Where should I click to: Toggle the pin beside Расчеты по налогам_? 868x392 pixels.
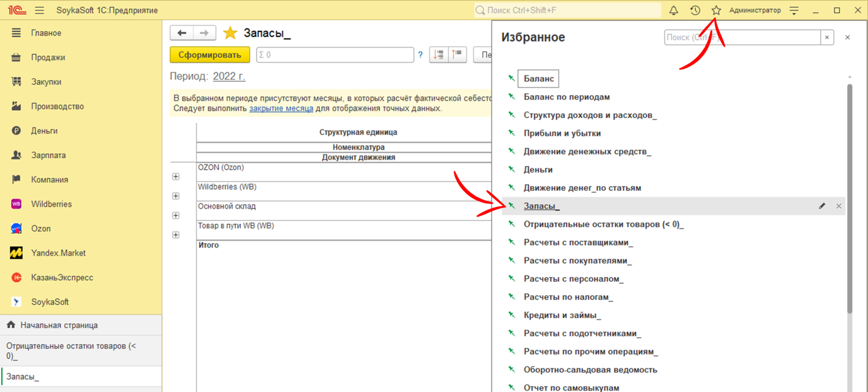pos(512,297)
